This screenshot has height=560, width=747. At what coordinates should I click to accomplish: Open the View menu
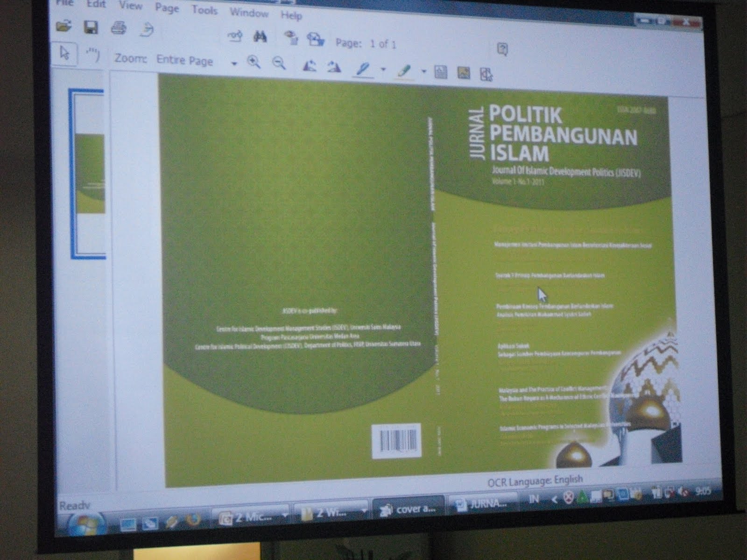(x=131, y=6)
